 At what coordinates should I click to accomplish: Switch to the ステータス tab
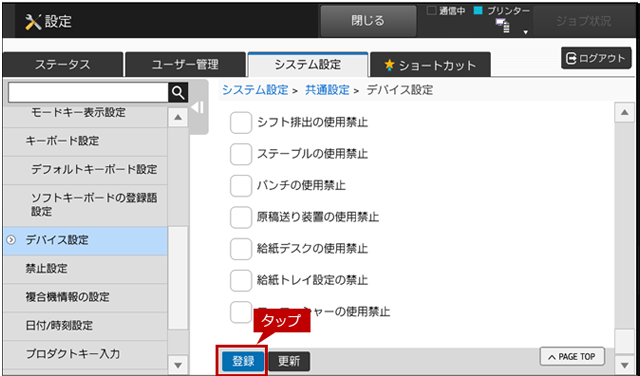click(x=62, y=65)
